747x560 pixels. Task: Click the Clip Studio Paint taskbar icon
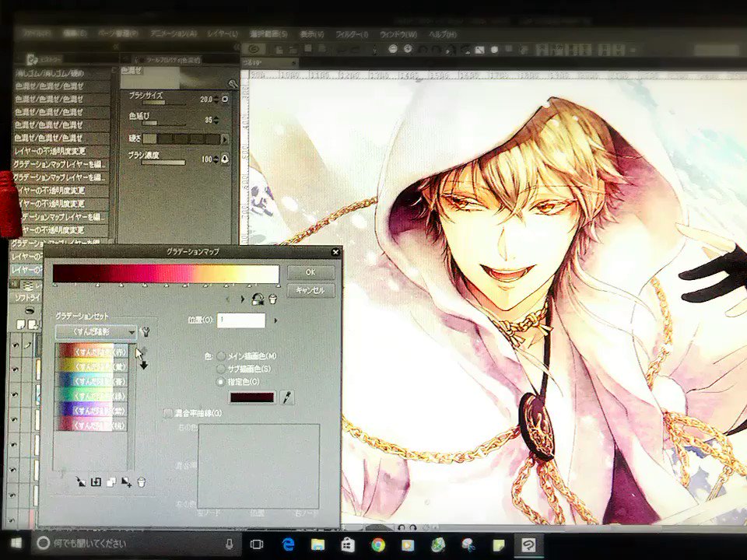pos(528,544)
